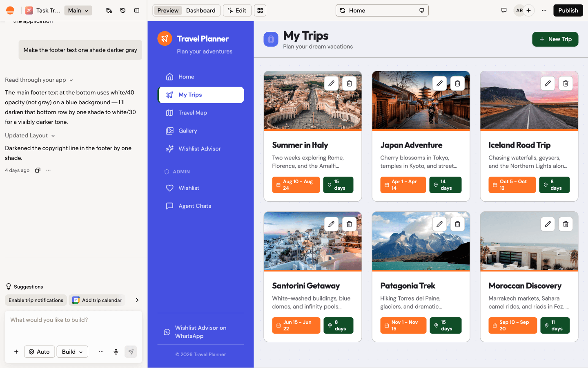
Task: Expand the Build mode dropdown
Action: point(72,352)
